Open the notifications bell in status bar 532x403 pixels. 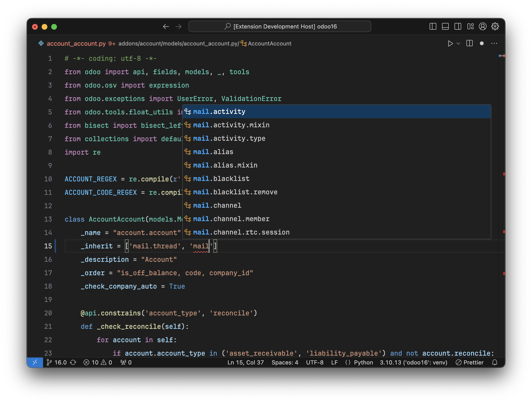click(x=494, y=362)
